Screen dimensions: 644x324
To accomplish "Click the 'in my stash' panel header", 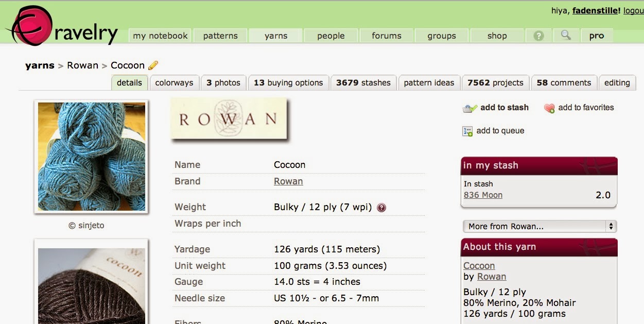I will pos(539,166).
